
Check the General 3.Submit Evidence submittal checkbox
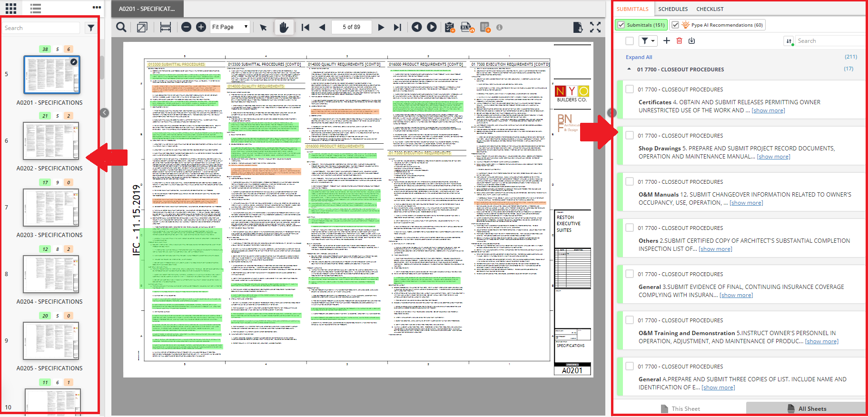630,274
